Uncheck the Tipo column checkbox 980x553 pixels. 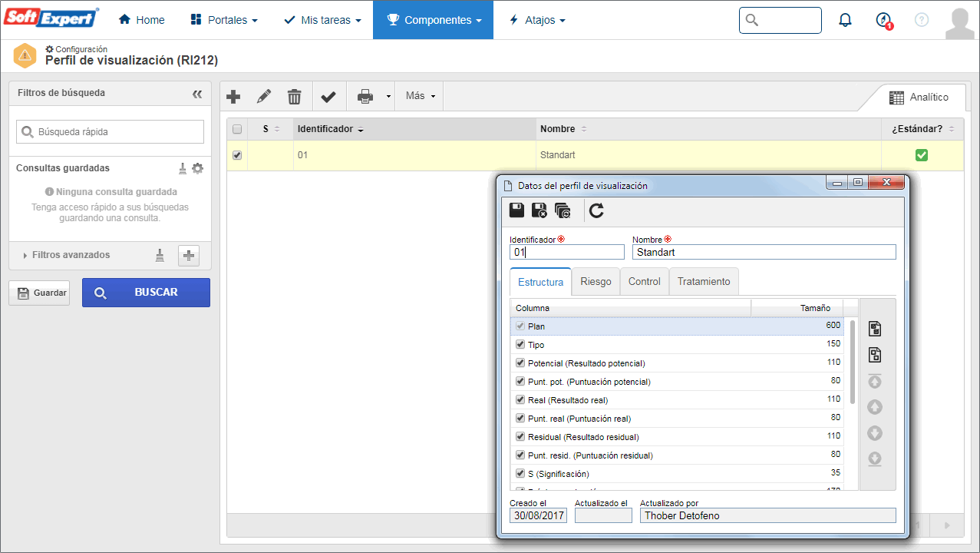[x=520, y=345]
